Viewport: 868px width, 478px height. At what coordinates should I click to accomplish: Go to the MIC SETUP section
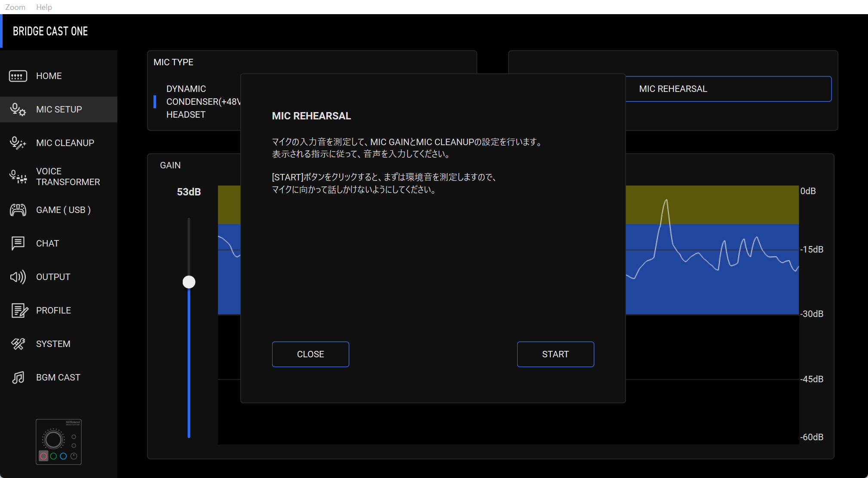58,110
